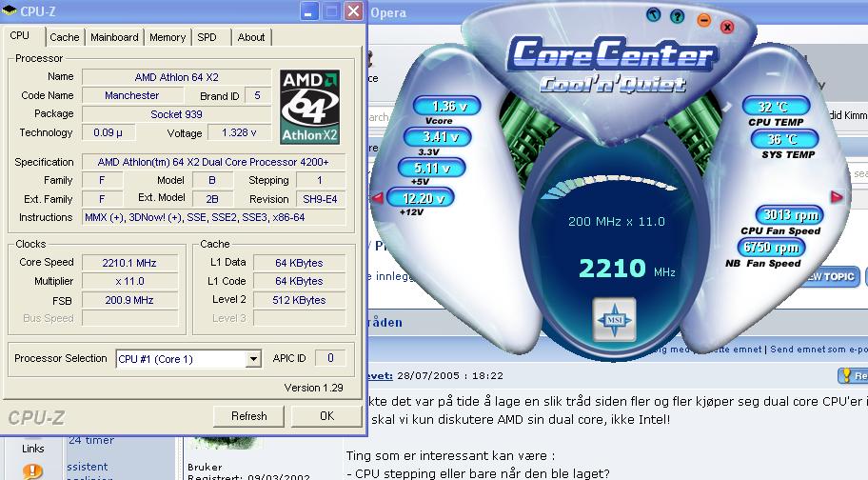The height and width of the screenshot is (480, 868).
Task: Click the Revision value SH9-E4
Action: pos(320,199)
